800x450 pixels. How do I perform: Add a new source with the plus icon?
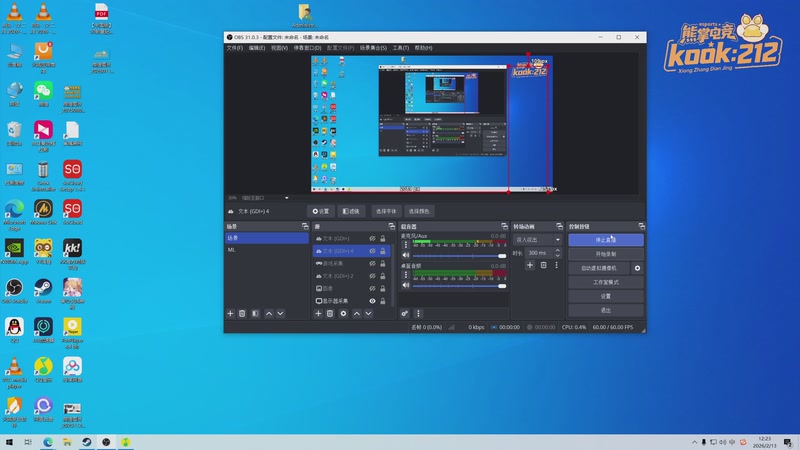(x=318, y=313)
